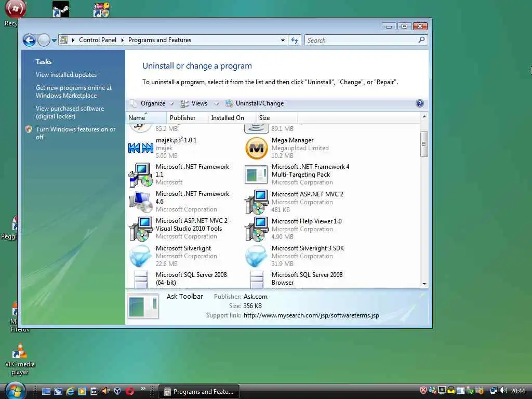This screenshot has height=399, width=532.
Task: Sort by the Installed On column
Action: pos(231,118)
